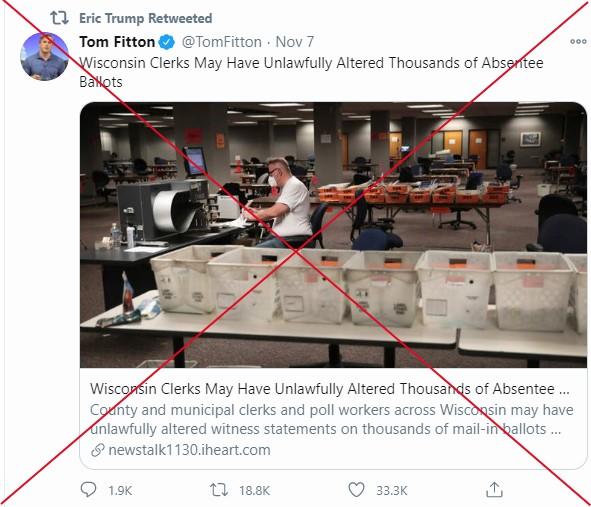Viewport: 591px width, 507px height.
Task: Open the @TomFitton handle
Action: [222, 42]
